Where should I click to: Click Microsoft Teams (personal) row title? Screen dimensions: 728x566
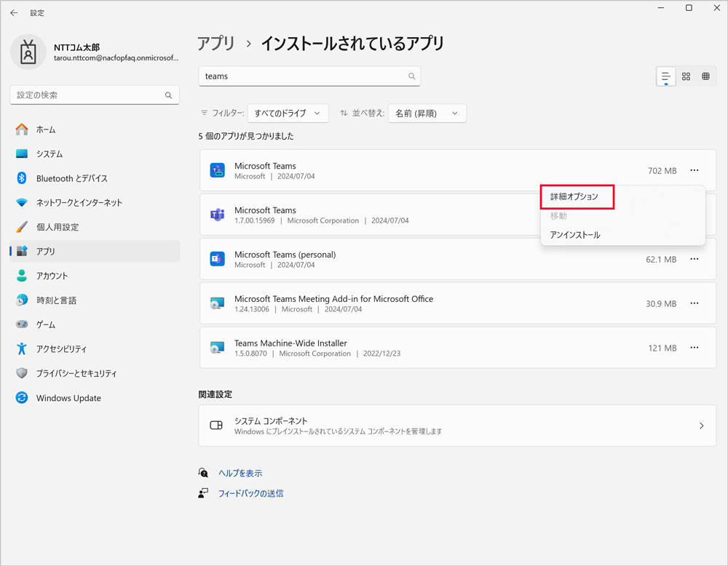(x=285, y=254)
